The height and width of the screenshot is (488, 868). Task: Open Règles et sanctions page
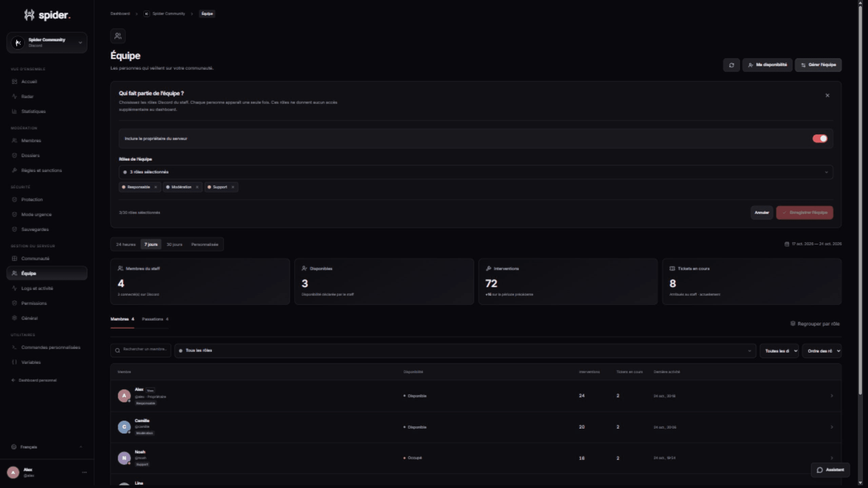pyautogui.click(x=47, y=170)
